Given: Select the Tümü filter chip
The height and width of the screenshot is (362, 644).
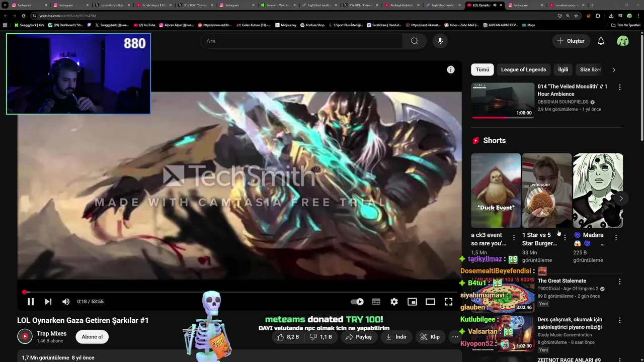Looking at the screenshot, I should point(482,70).
